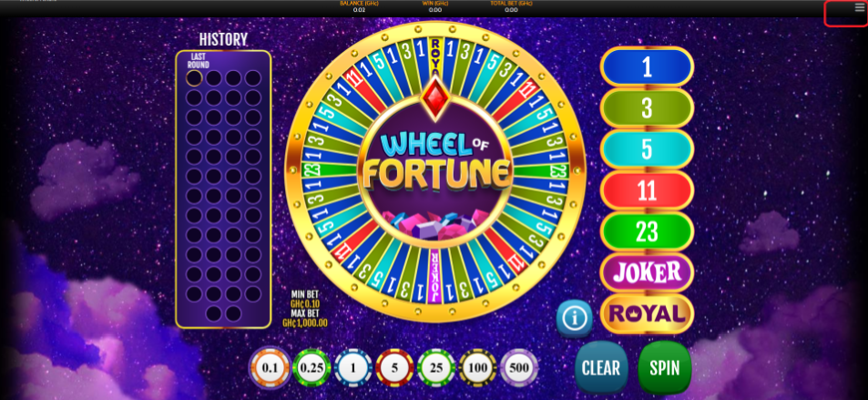
Task: Place bet on red 11 button
Action: (647, 190)
